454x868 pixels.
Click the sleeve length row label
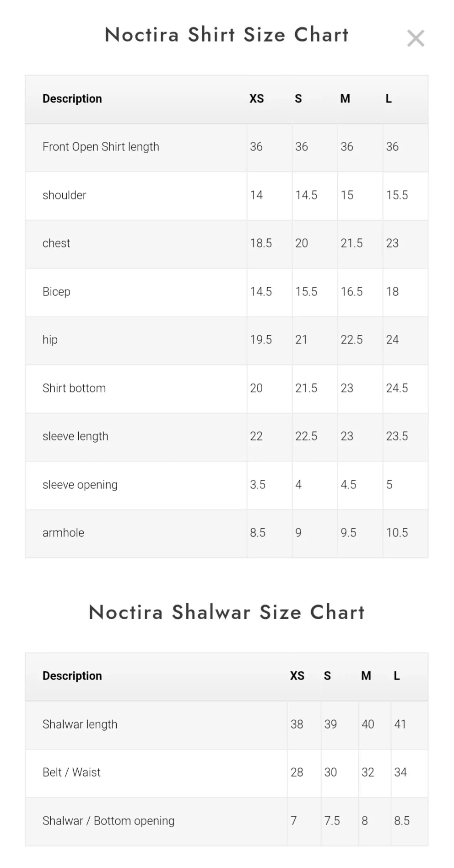76,436
